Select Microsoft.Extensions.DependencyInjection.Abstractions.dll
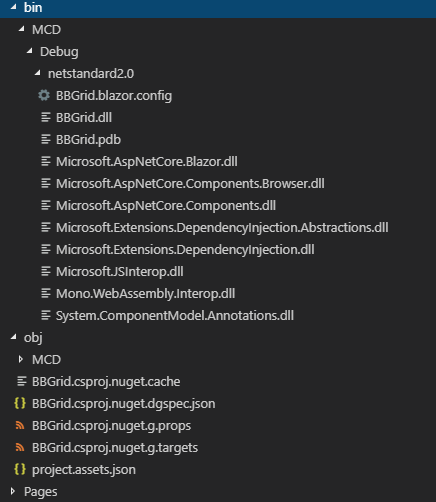 click(222, 228)
